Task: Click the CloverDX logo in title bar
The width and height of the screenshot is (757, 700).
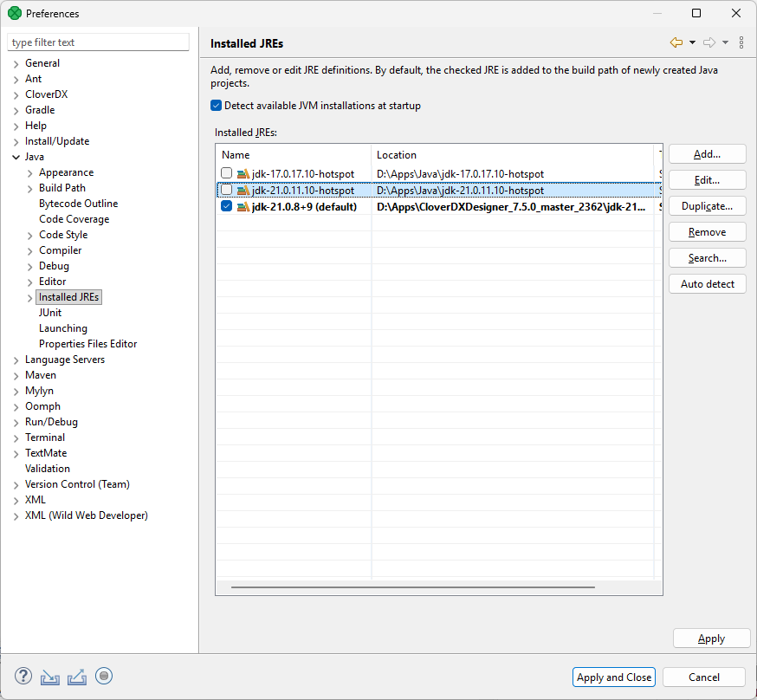Action: pyautogui.click(x=15, y=13)
